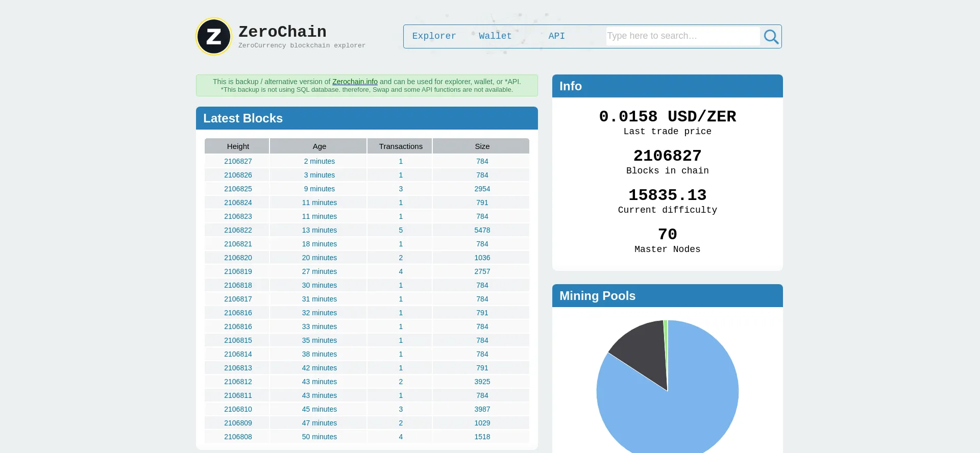Screen dimensions: 980x453
Task: Click the 0.0158 USD/ZER price value
Action: (668, 116)
